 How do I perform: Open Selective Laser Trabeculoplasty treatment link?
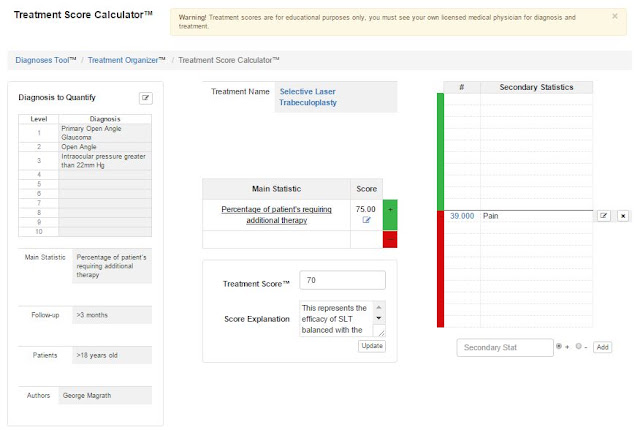[x=308, y=97]
